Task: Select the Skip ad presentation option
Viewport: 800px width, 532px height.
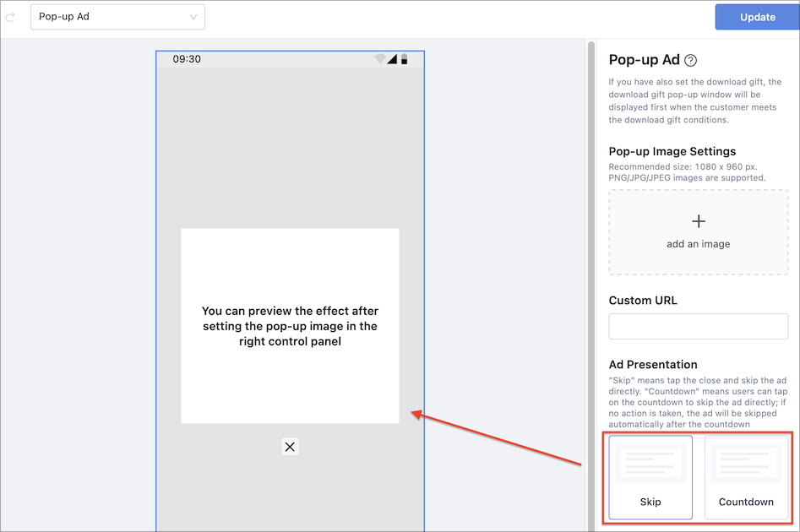Action: coord(650,477)
